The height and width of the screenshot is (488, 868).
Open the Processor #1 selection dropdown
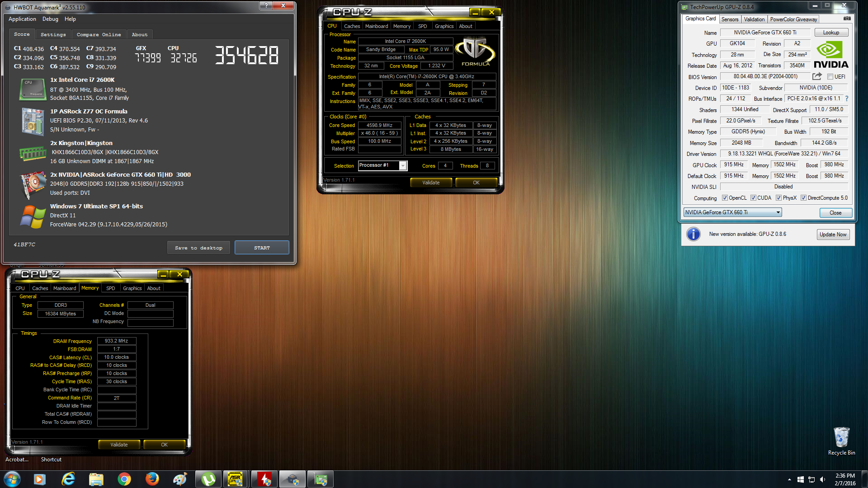[x=383, y=165]
